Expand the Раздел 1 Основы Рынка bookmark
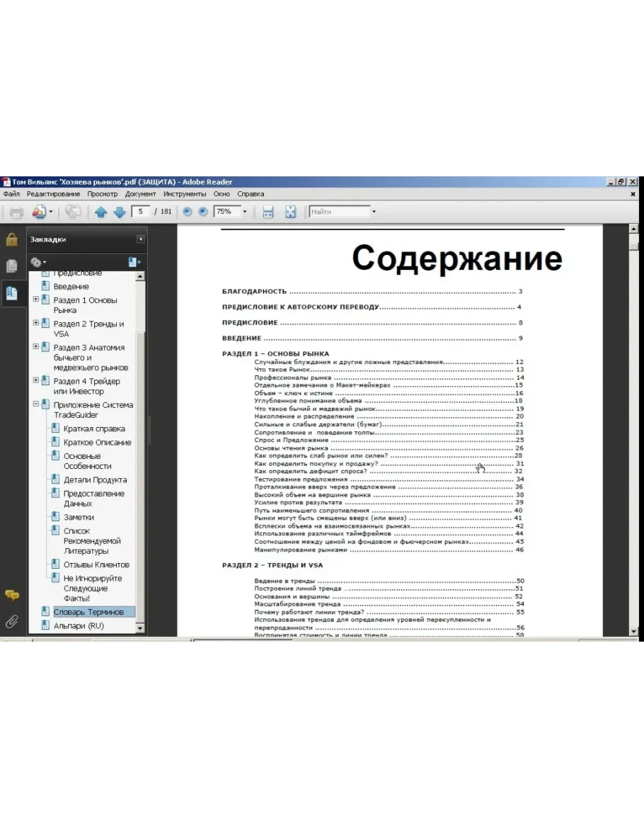This screenshot has height=818, width=644. tap(36, 300)
